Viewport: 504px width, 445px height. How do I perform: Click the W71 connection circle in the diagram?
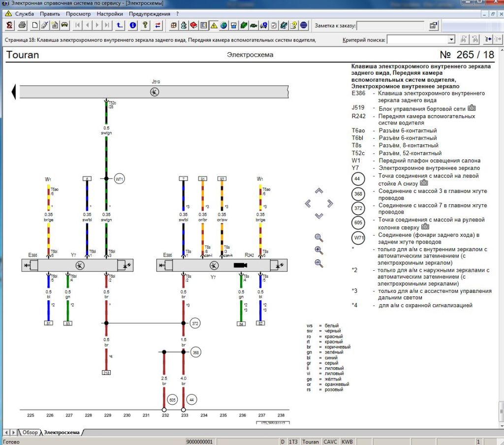(119, 179)
